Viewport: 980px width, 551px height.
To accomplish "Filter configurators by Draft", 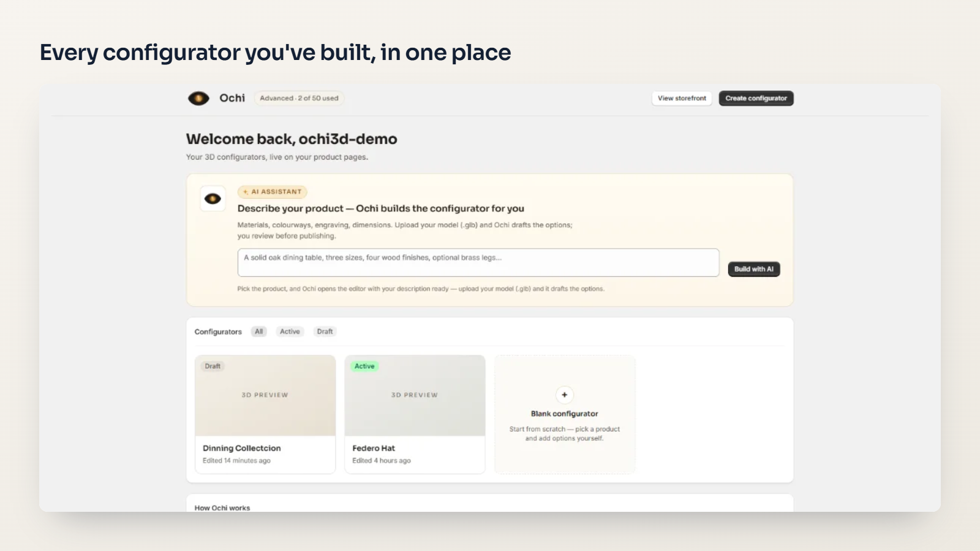I will coord(325,331).
